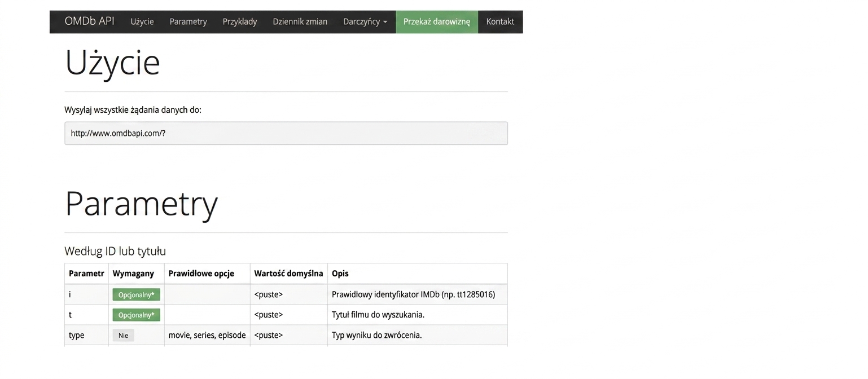Select the parameter cell 't'

tap(86, 315)
